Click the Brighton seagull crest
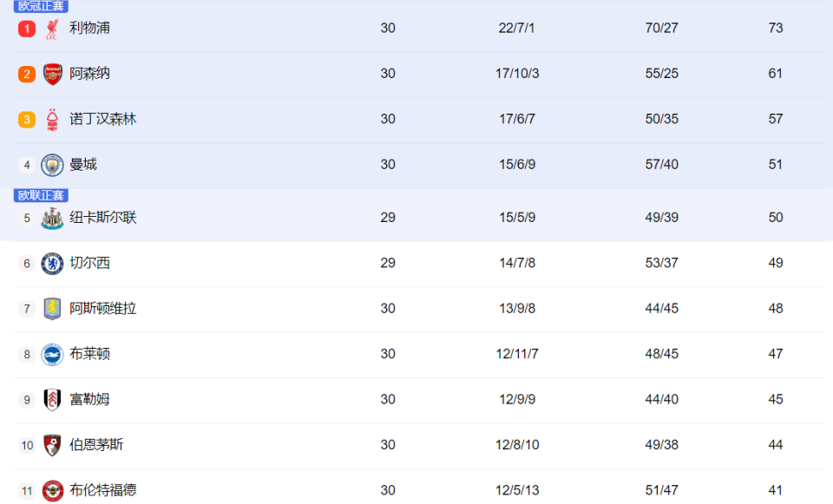833x504 pixels. point(52,354)
